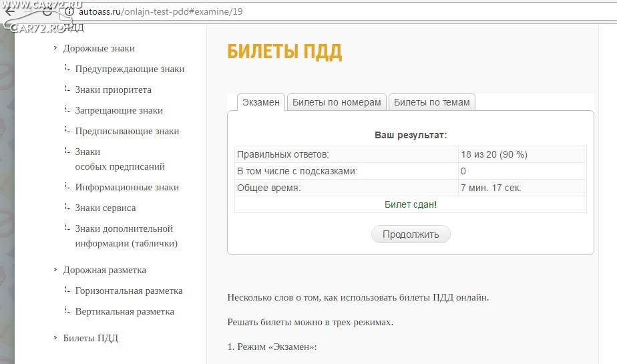Open the Билеты по темам tab
Viewport: 617px width, 364px height.
[x=432, y=102]
